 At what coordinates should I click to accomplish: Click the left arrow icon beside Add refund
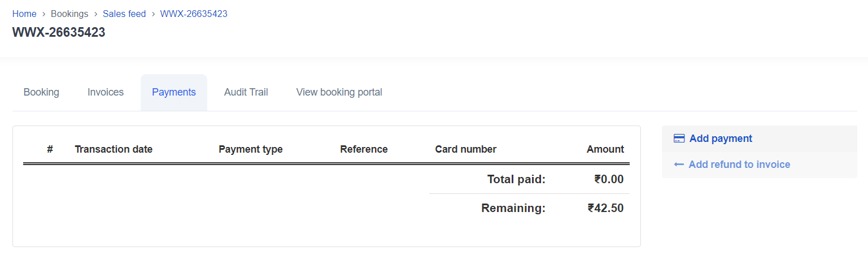click(x=679, y=165)
